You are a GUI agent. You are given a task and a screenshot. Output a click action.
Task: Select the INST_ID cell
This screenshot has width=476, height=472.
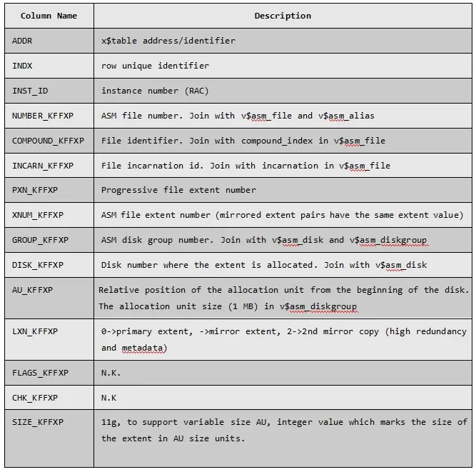click(30, 91)
